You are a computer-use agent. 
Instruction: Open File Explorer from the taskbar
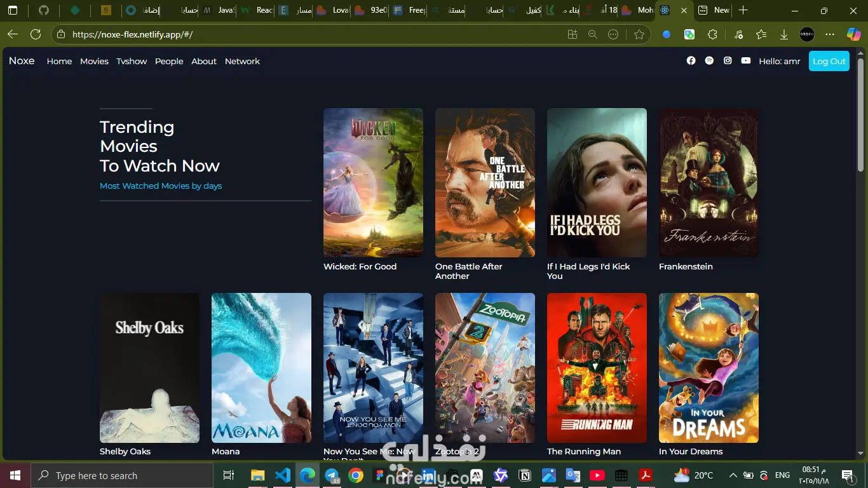click(x=257, y=475)
